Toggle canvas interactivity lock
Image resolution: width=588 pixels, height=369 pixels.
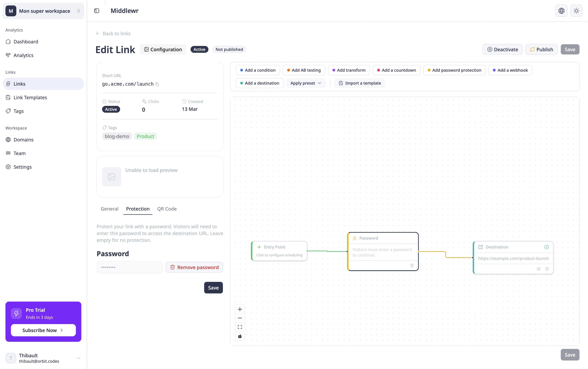click(240, 336)
